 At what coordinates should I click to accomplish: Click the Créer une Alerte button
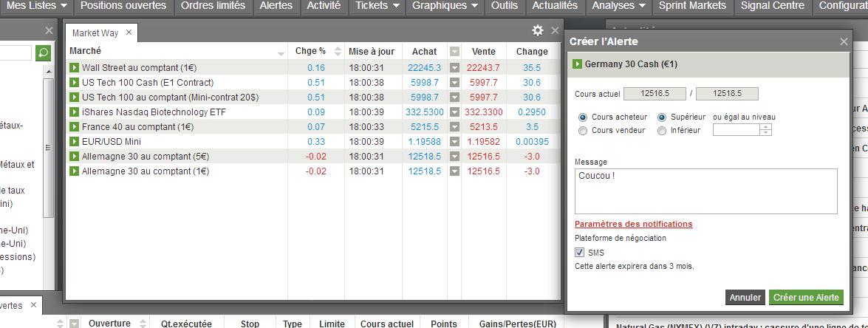pos(806,298)
